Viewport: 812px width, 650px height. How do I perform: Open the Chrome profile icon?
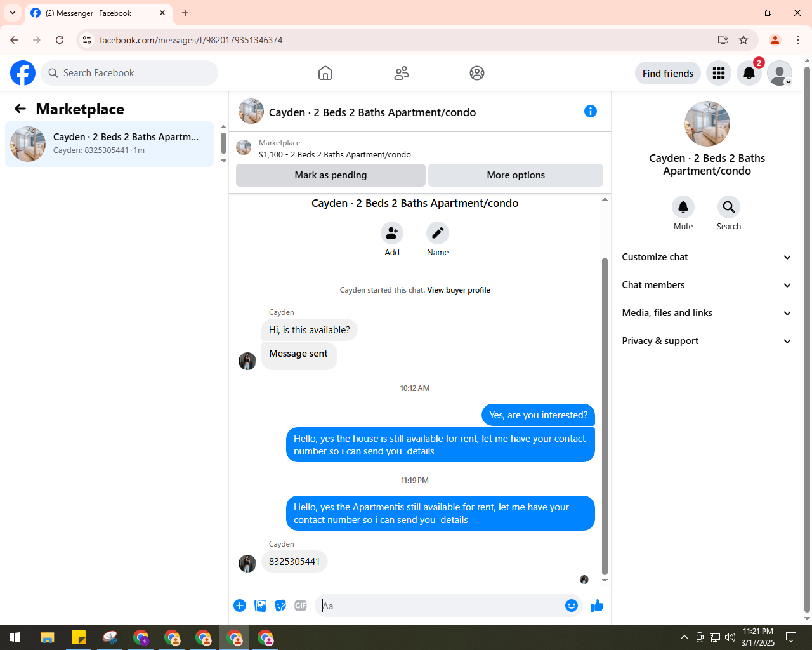[775, 40]
